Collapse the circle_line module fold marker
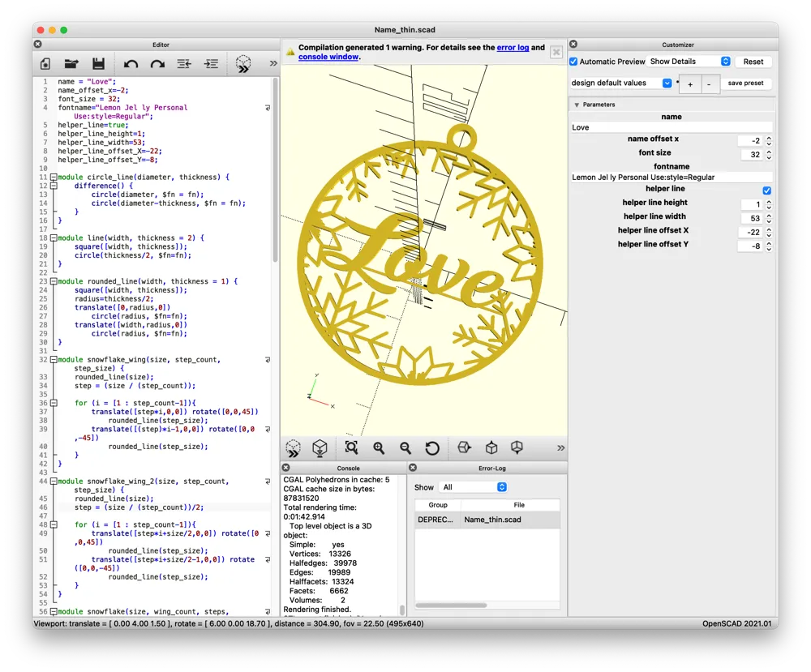Image resolution: width=811 pixels, height=672 pixels. 54,177
